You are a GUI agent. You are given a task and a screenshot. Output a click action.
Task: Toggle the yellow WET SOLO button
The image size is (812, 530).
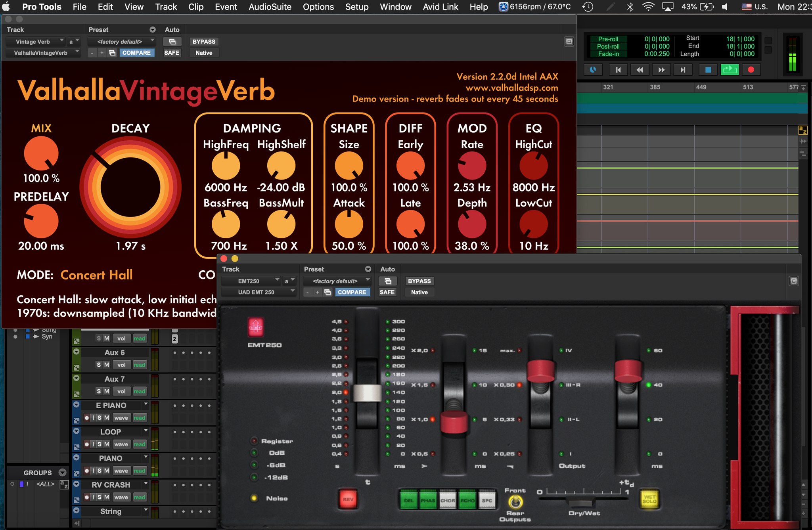649,499
